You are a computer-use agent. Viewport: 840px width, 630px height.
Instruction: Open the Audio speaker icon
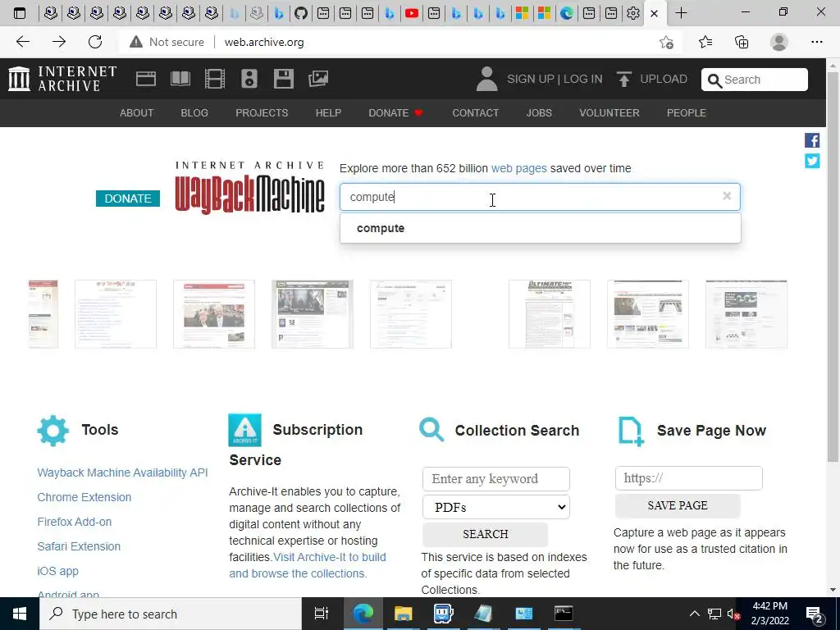249,79
